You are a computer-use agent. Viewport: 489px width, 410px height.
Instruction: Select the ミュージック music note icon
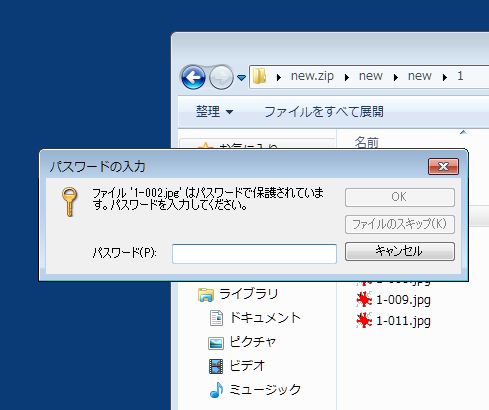pos(216,390)
